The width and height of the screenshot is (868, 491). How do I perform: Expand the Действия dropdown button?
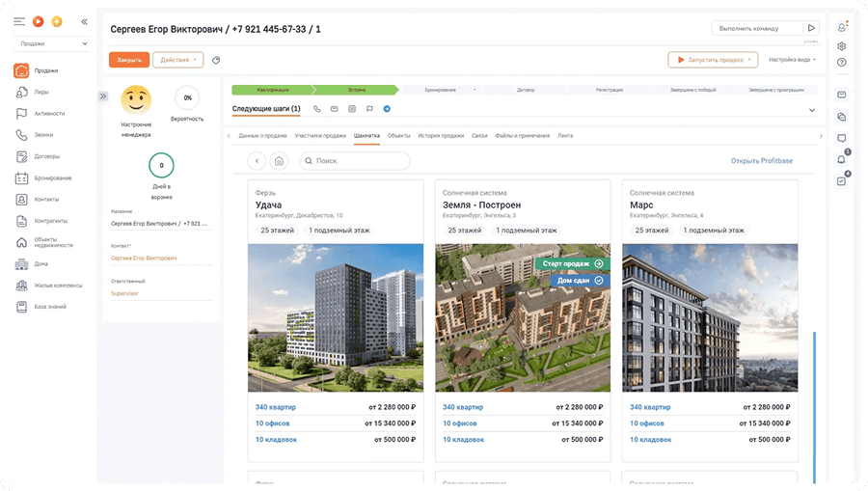[177, 60]
